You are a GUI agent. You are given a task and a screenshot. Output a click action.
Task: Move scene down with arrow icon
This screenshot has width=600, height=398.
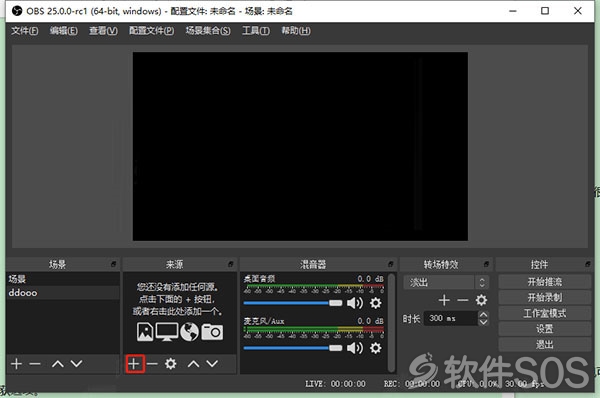[77, 364]
